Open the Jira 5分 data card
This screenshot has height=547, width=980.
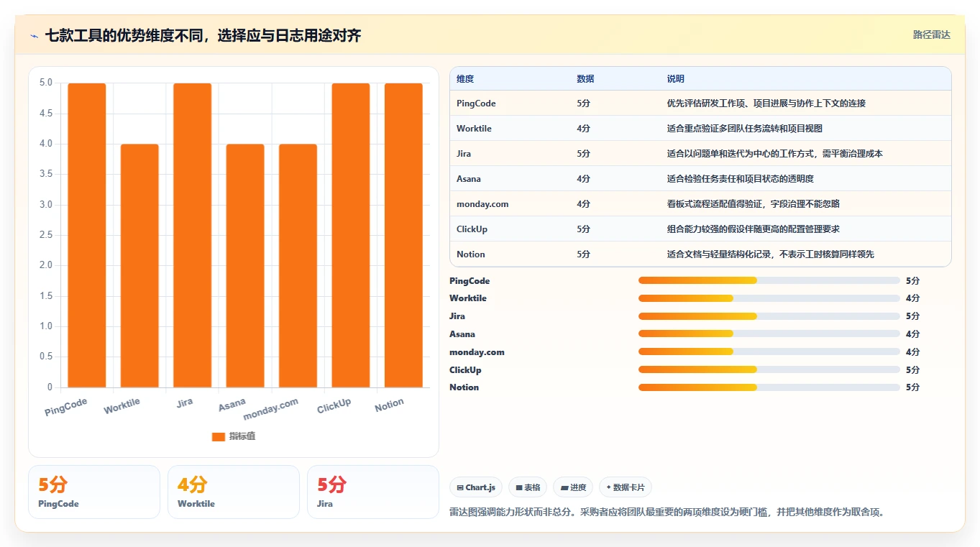coord(373,492)
